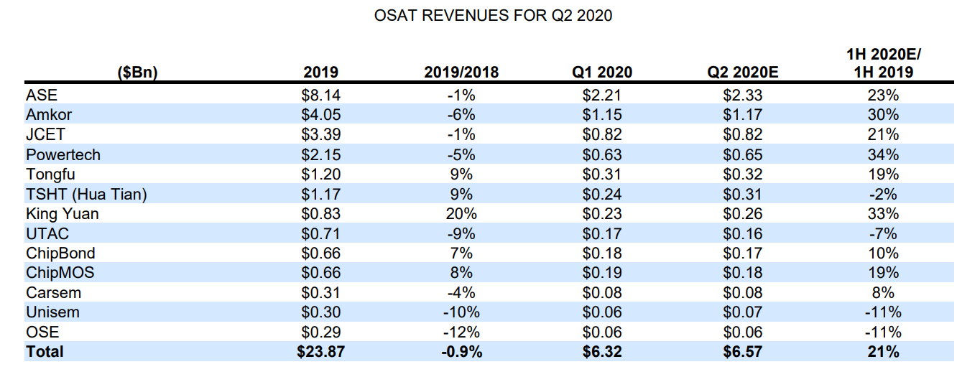This screenshot has height=377, width=980.
Task: Click the '2019/2018' column header
Action: 461,72
